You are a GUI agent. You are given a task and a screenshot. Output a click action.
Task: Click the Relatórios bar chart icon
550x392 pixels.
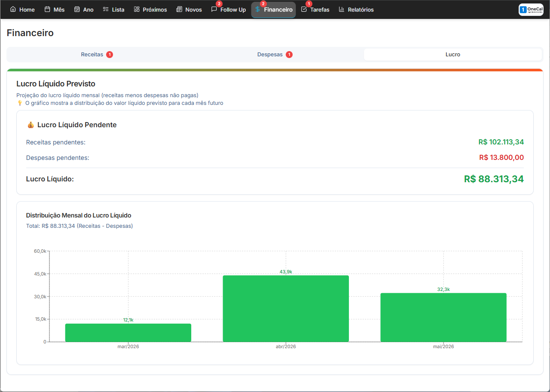[x=342, y=9]
